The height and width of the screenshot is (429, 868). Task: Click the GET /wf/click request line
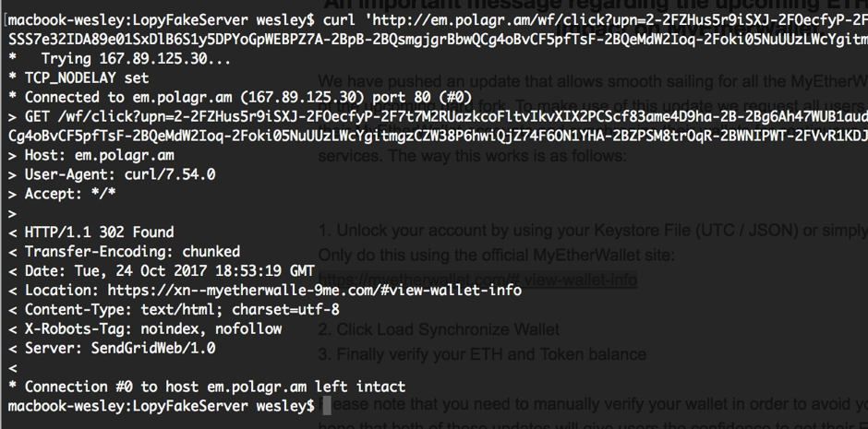tap(438, 116)
